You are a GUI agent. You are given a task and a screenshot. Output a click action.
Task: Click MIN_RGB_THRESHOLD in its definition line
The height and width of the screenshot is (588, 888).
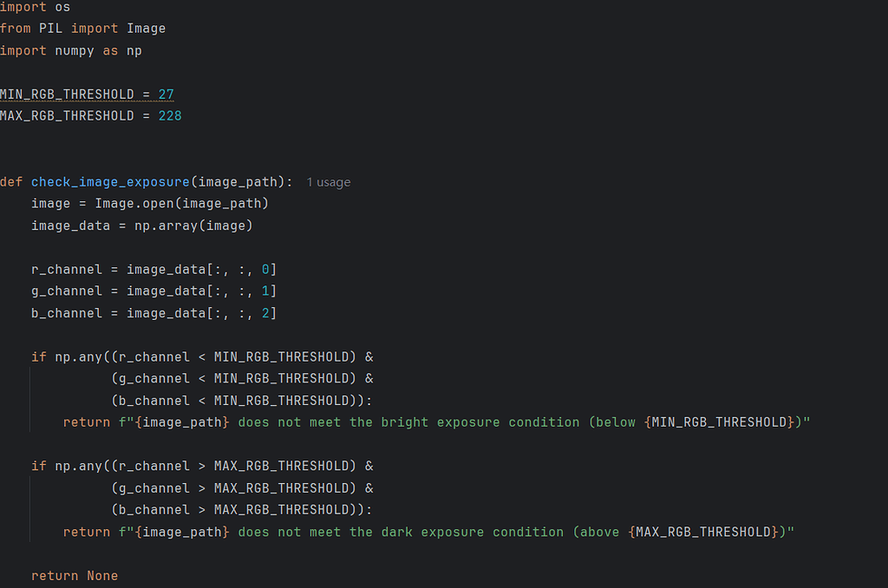pyautogui.click(x=67, y=94)
